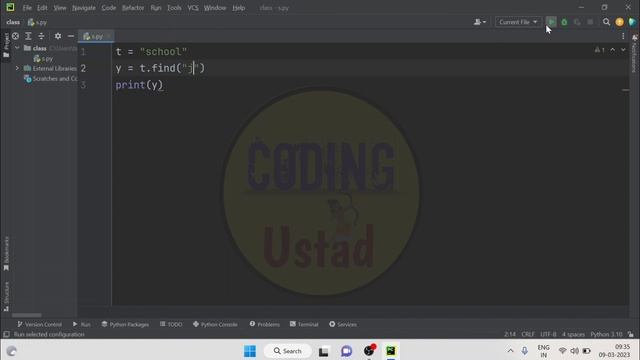Click the tool window quick-access status bar icon
The height and width of the screenshot is (360, 640).
pyautogui.click(x=6, y=334)
